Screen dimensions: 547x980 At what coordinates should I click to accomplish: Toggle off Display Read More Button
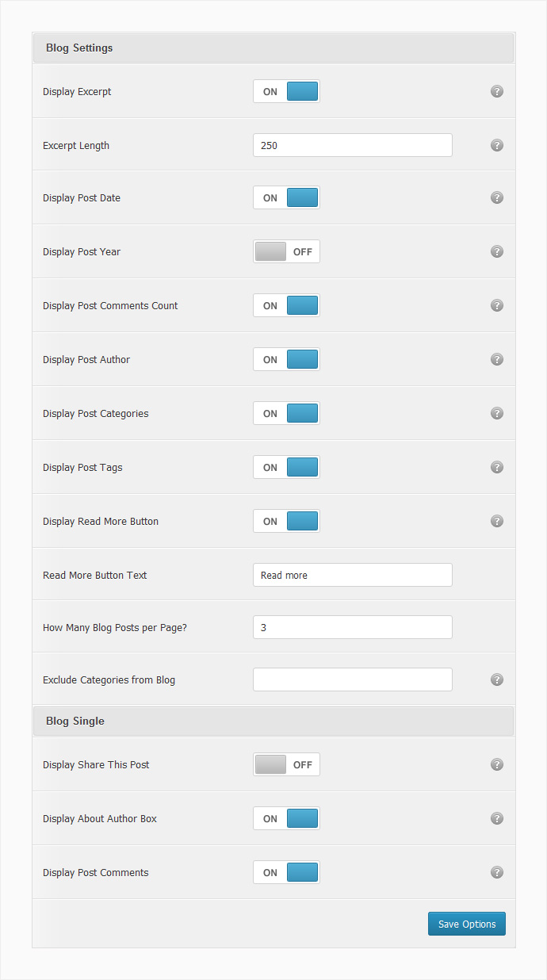286,521
